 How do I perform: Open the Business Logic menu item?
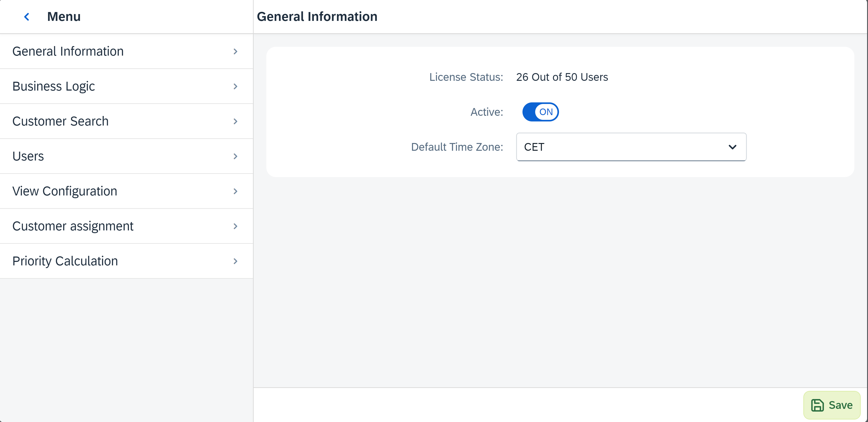[x=126, y=86]
